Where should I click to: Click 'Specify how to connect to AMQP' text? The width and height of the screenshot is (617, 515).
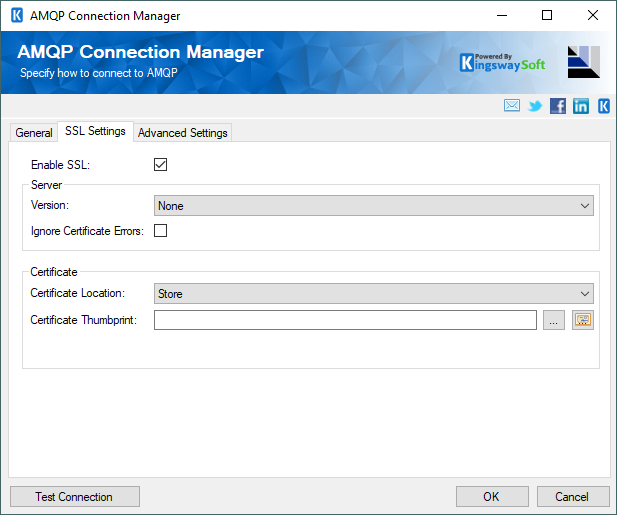(x=99, y=73)
